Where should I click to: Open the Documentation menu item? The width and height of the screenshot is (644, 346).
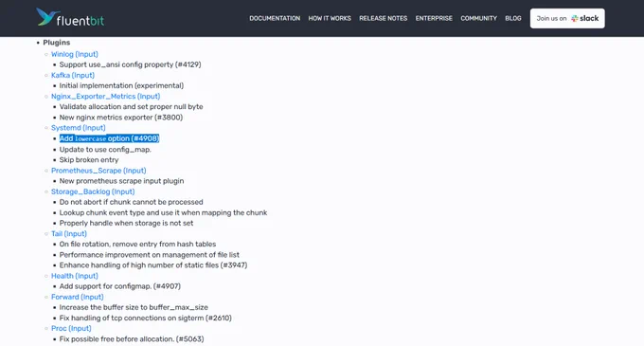click(275, 19)
